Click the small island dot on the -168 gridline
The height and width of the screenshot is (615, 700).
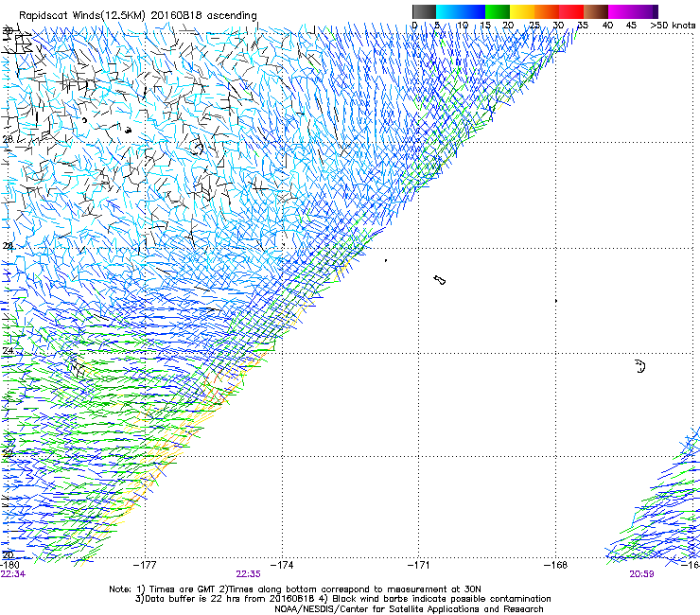[556, 301]
